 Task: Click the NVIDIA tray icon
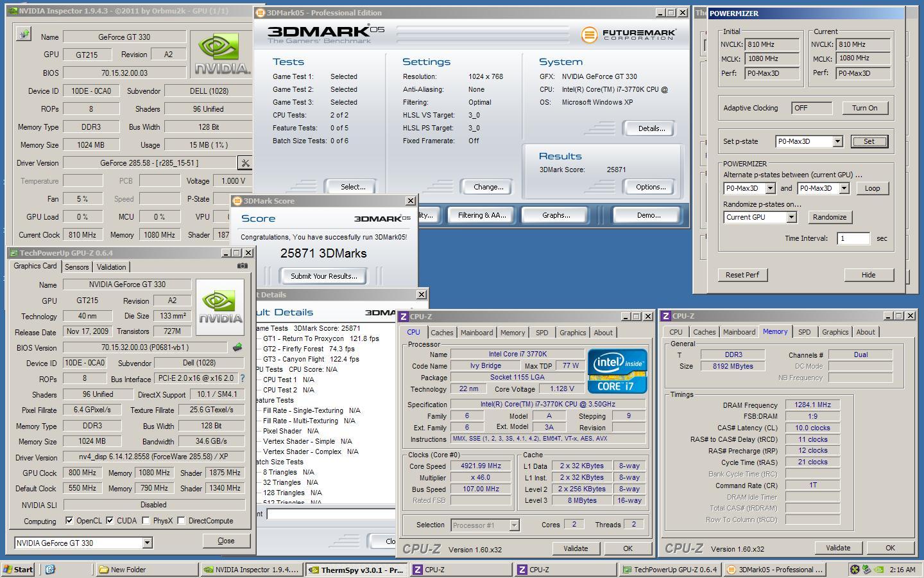878,569
